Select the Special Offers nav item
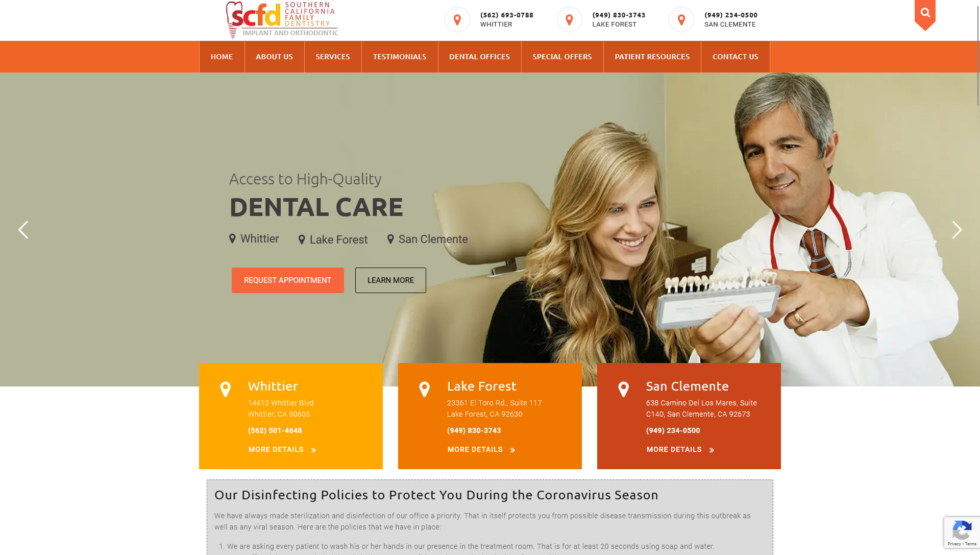Viewport: 980px width, 555px height. pyautogui.click(x=562, y=57)
